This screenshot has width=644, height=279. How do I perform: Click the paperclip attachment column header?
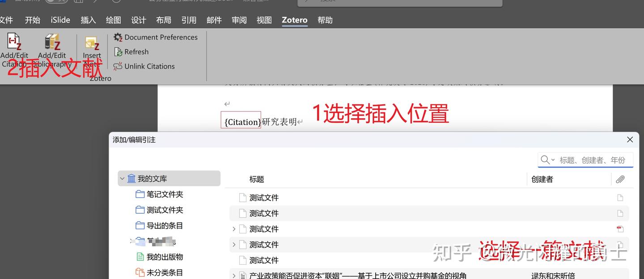click(x=620, y=179)
